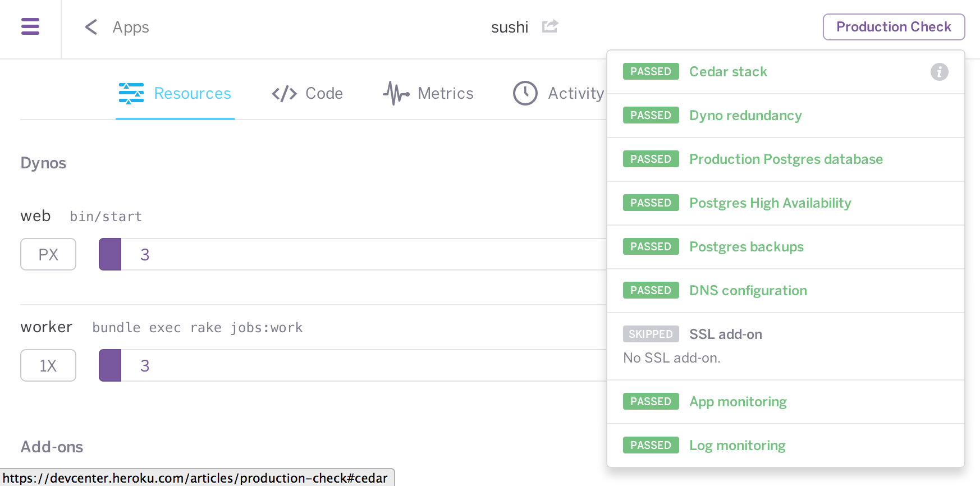Click the back chevron beside Apps
The height and width of the screenshot is (486, 980).
pos(91,27)
